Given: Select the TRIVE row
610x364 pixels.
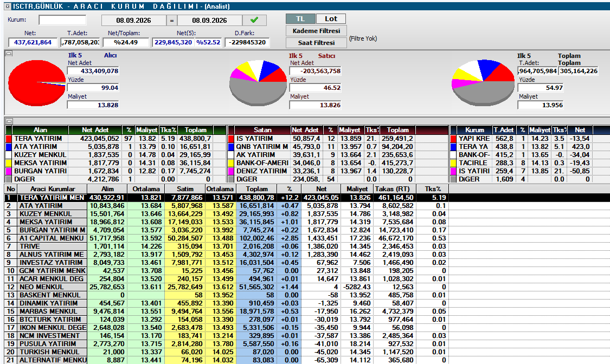Looking at the screenshot, I should pos(227,246).
